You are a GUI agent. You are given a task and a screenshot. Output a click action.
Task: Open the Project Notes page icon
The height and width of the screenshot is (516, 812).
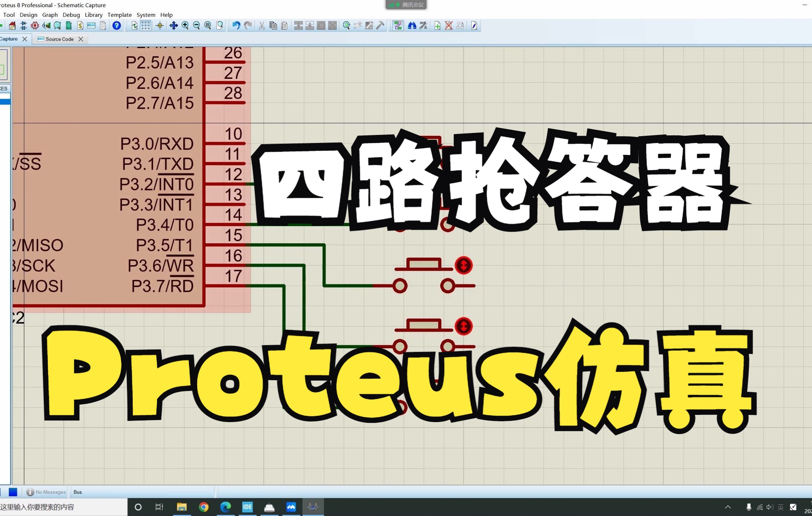[x=103, y=26]
